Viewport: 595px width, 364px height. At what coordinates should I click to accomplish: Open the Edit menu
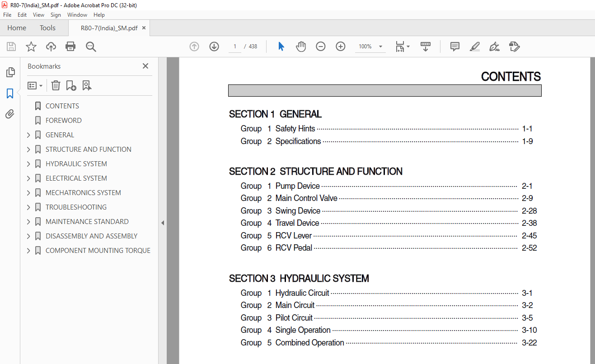(x=22, y=15)
